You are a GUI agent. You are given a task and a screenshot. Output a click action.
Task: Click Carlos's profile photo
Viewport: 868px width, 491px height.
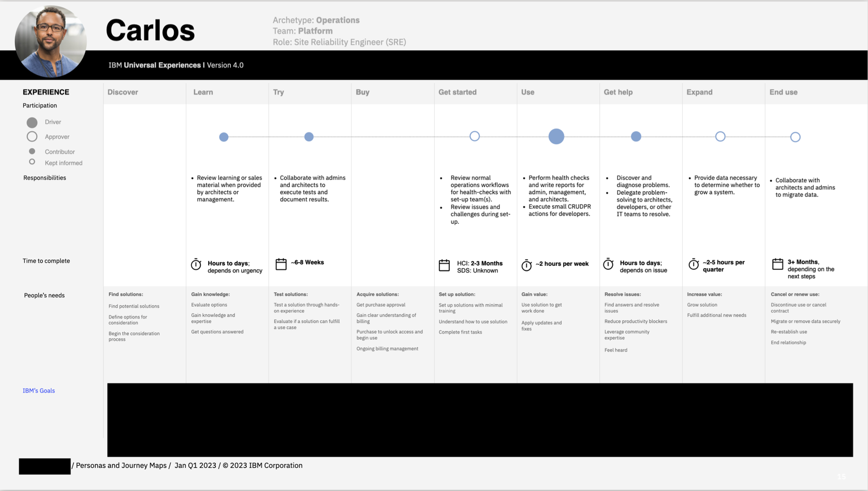[51, 41]
